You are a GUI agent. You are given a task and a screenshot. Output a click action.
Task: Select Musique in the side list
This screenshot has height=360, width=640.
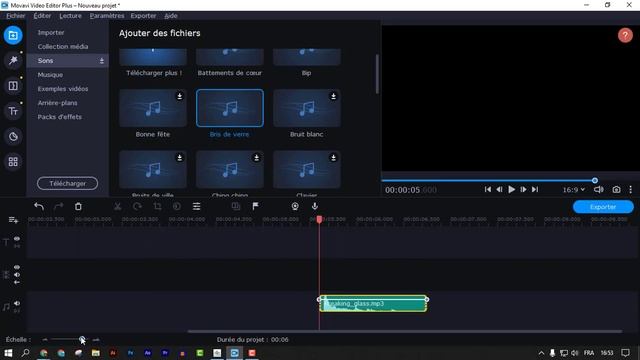pos(50,75)
